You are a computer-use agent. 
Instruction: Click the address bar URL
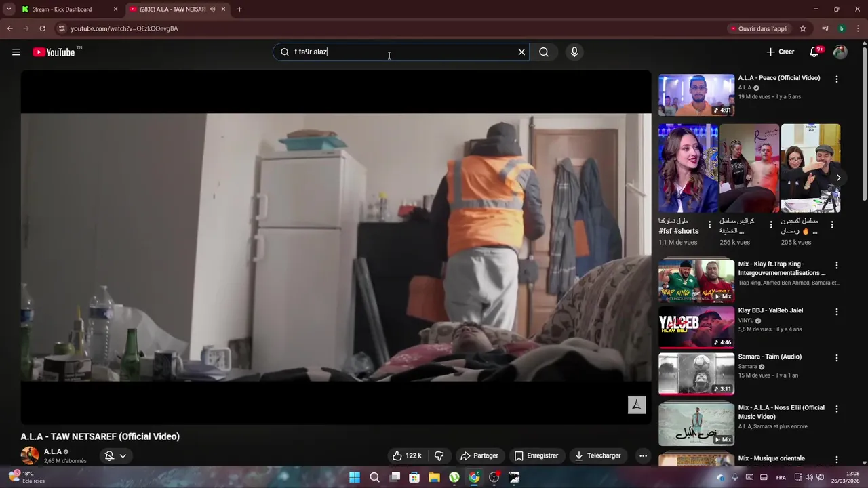[124, 28]
